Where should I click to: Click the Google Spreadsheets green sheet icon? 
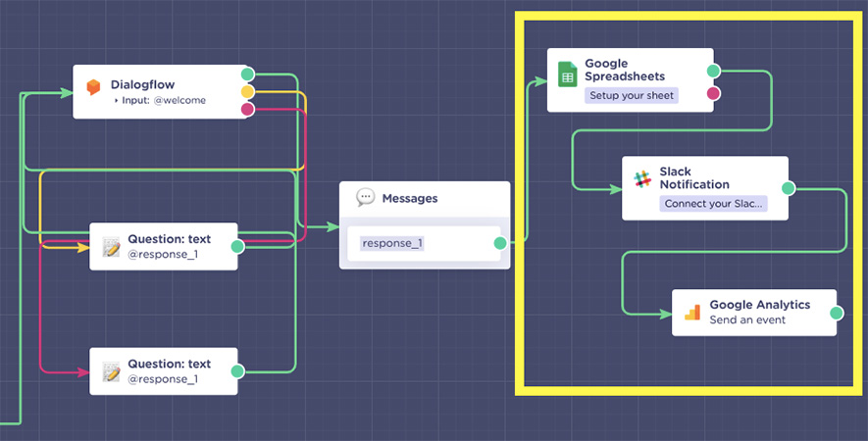(x=568, y=74)
